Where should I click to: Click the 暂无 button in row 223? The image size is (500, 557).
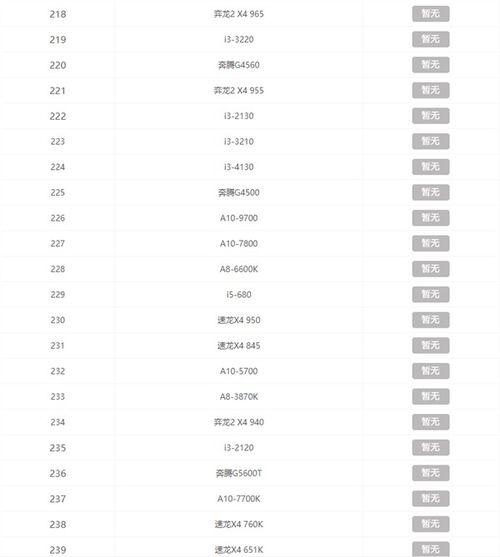pyautogui.click(x=430, y=141)
